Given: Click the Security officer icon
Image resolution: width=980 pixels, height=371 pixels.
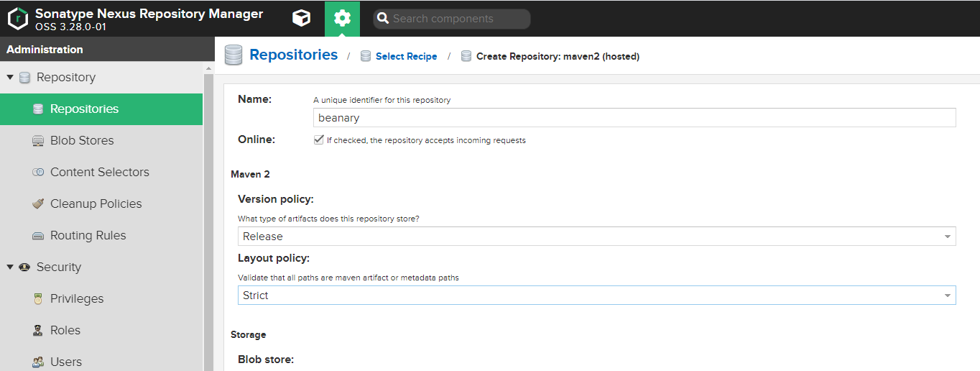Looking at the screenshot, I should point(25,267).
